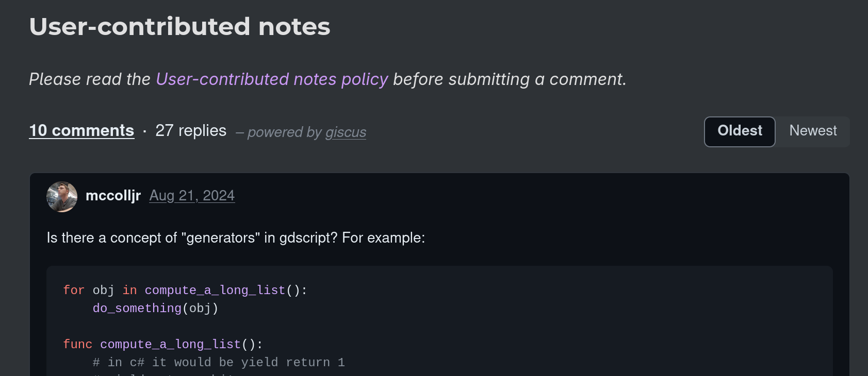Click the 27 replies count text
This screenshot has width=868, height=376.
tap(191, 131)
